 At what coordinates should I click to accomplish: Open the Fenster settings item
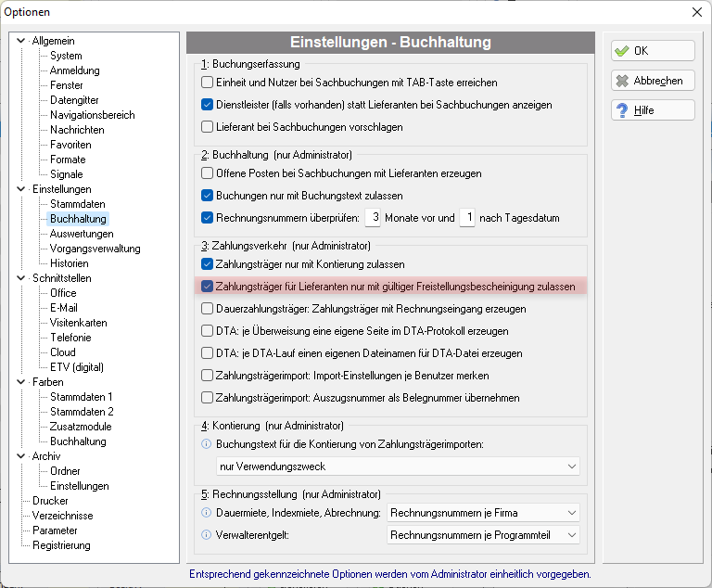pyautogui.click(x=67, y=85)
